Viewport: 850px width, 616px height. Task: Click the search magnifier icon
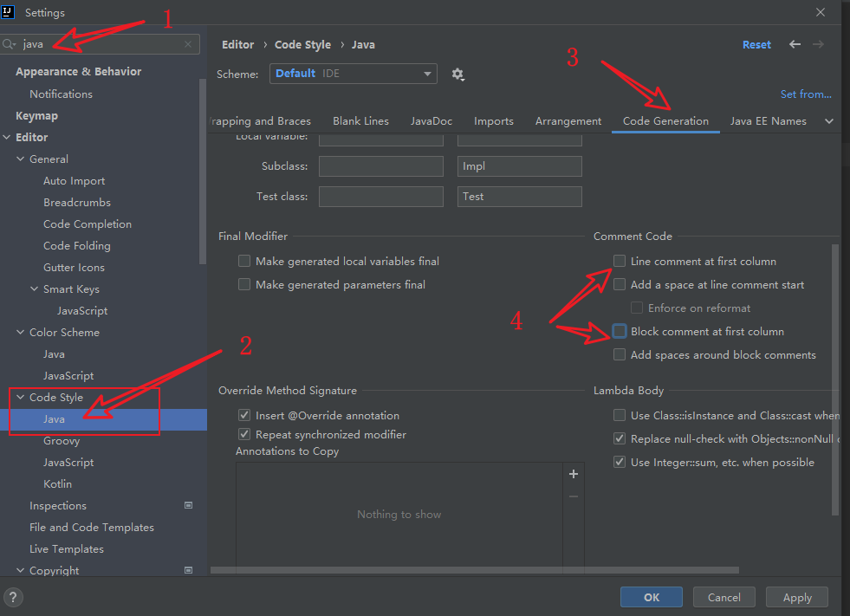8,44
